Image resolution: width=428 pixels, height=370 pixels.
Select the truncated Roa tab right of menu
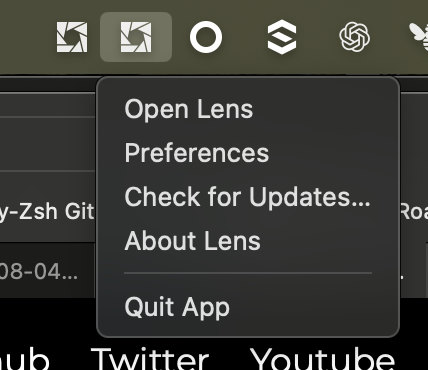[x=414, y=211]
